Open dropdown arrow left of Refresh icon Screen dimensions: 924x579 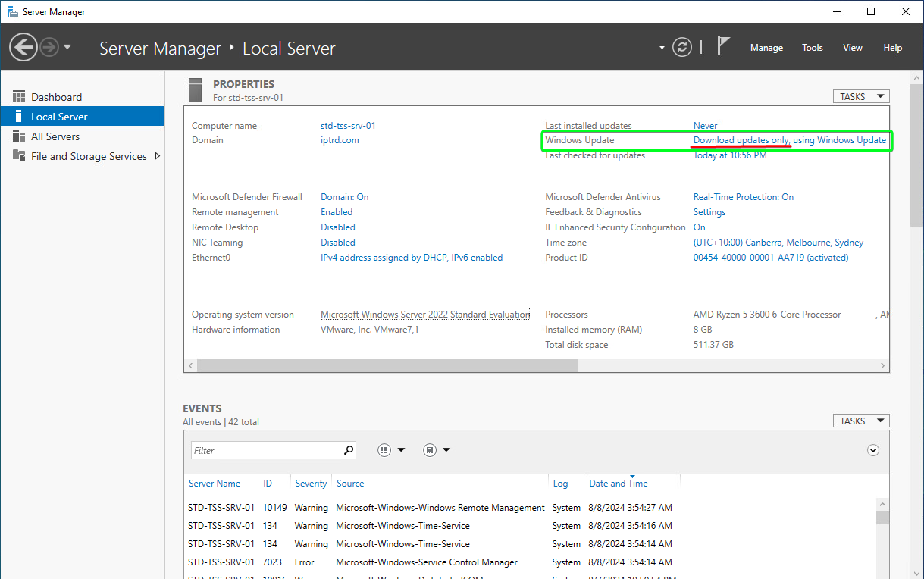(x=662, y=48)
